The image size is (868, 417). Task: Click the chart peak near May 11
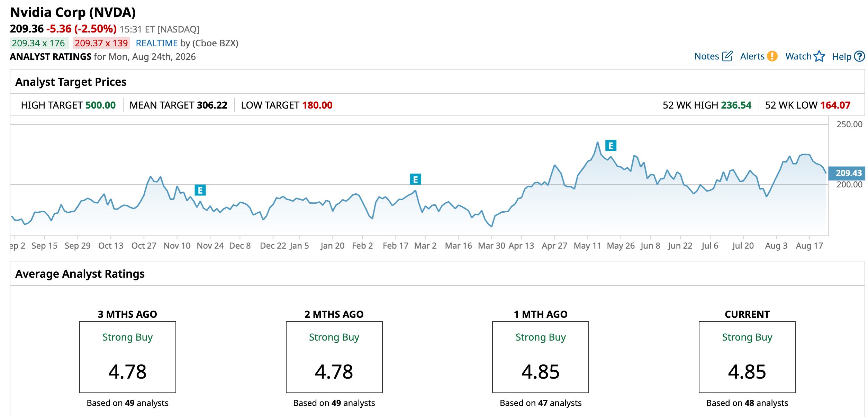598,142
